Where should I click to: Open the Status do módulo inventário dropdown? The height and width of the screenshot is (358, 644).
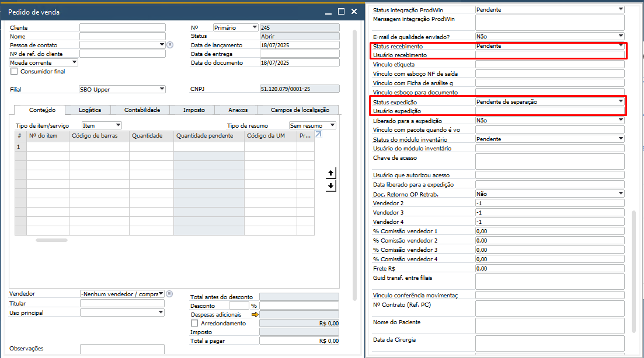click(621, 139)
